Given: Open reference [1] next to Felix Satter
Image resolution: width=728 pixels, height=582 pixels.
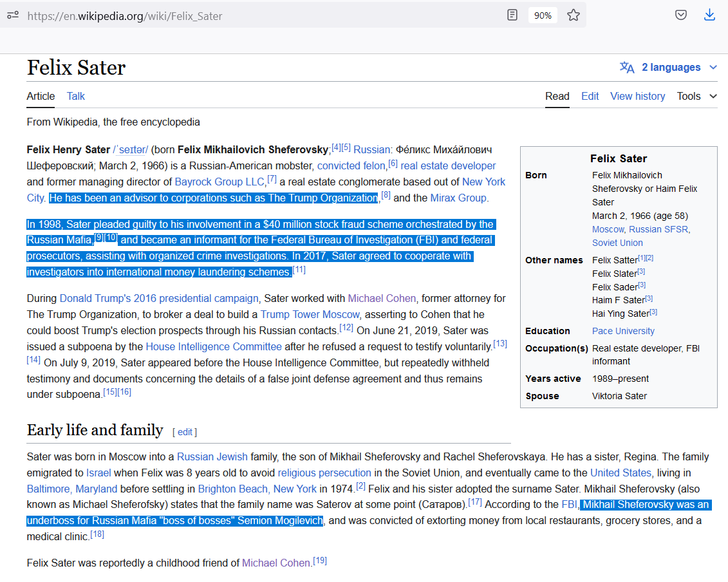Looking at the screenshot, I should (x=642, y=258).
